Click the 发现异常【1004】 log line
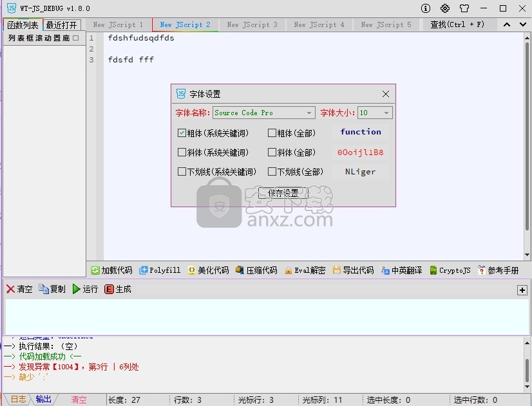 [71, 367]
